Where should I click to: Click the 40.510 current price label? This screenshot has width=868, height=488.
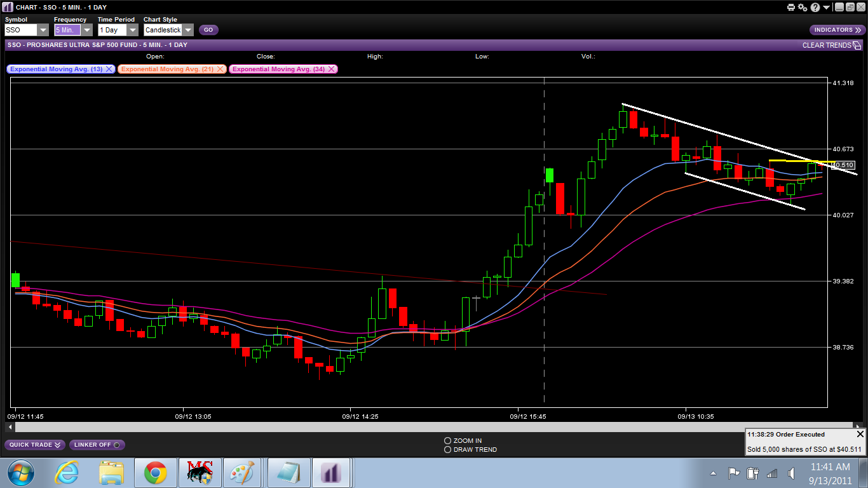pyautogui.click(x=842, y=165)
